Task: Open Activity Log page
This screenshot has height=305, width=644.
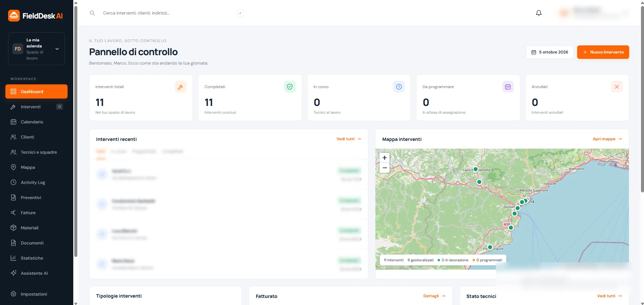Action: point(36,182)
